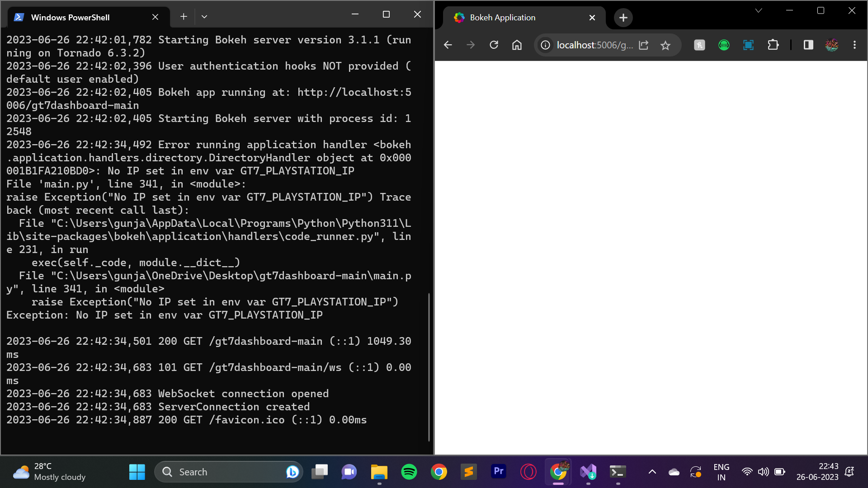This screenshot has width=868, height=488.
Task: Mute system volume via the speaker icon
Action: [763, 471]
